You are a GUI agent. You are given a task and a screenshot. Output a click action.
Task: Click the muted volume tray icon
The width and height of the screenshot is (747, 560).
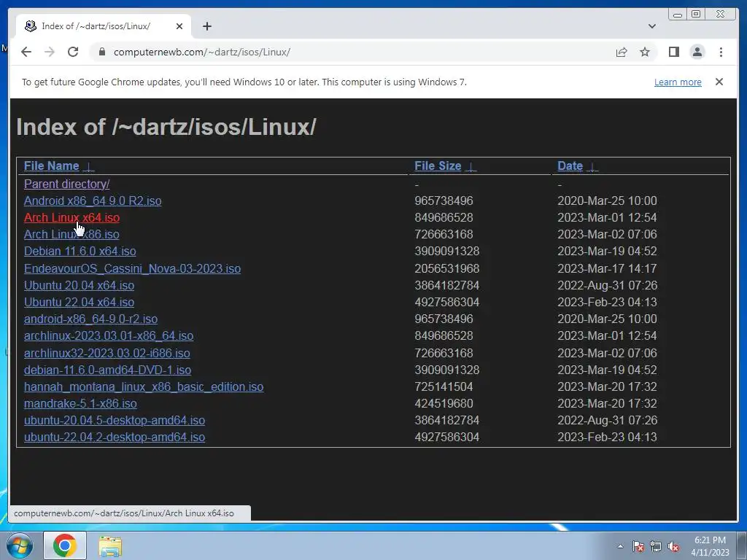pos(673,547)
